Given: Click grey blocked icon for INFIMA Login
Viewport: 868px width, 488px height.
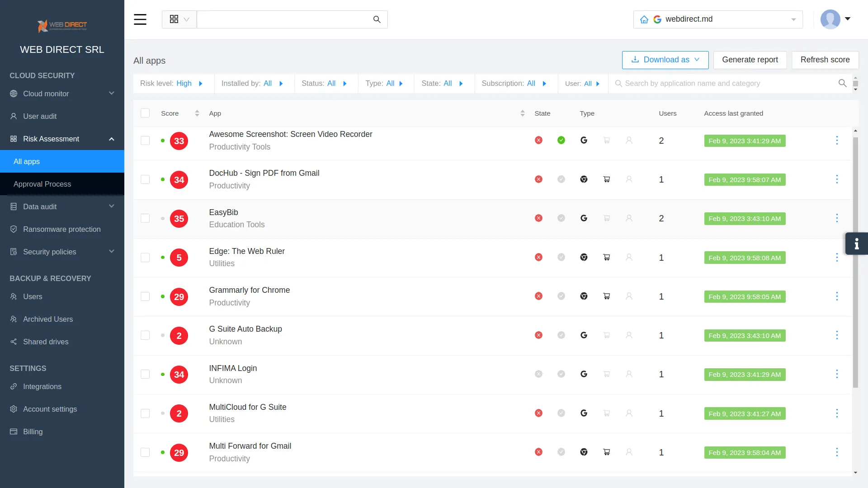Looking at the screenshot, I should click(x=538, y=374).
